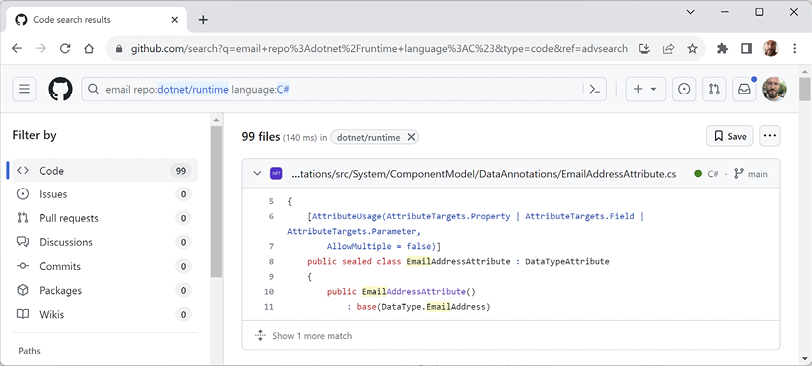Screen dimensions: 812x366
Task: Click the Paths section heading
Action: 30,350
